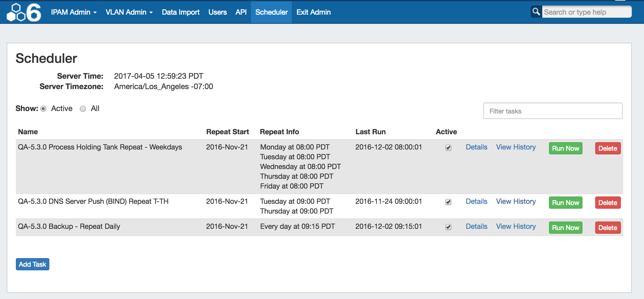Click the Filter tasks input field
The image size is (644, 299).
point(553,111)
